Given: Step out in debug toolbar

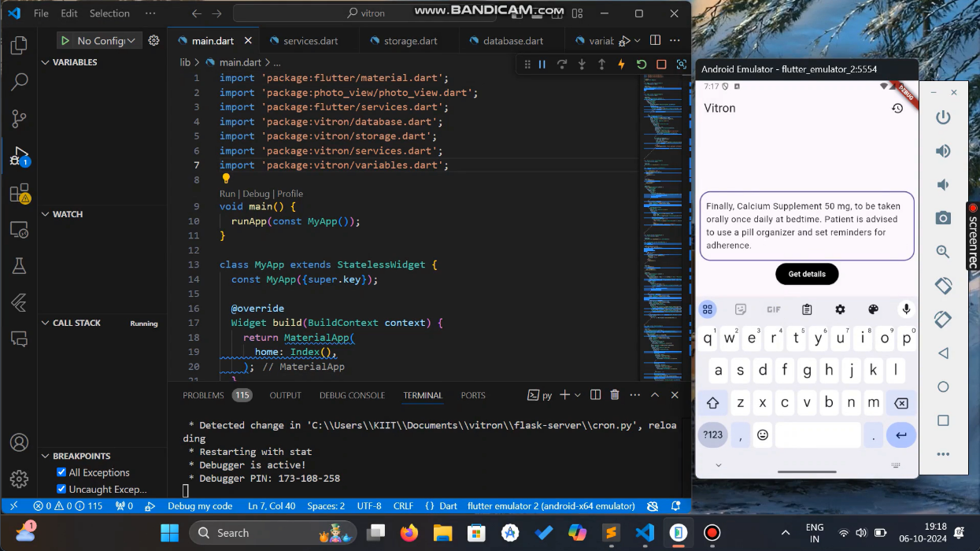Looking at the screenshot, I should click(601, 65).
